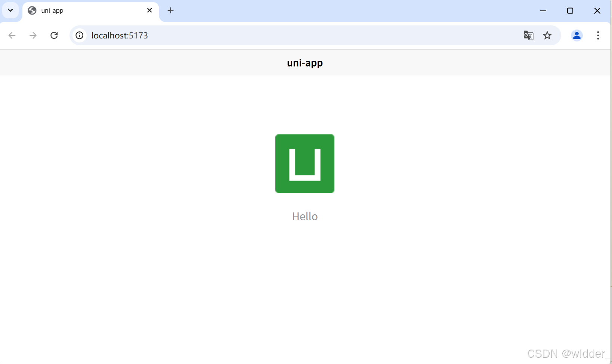Close the browser window
This screenshot has height=364, width=612.
597,11
